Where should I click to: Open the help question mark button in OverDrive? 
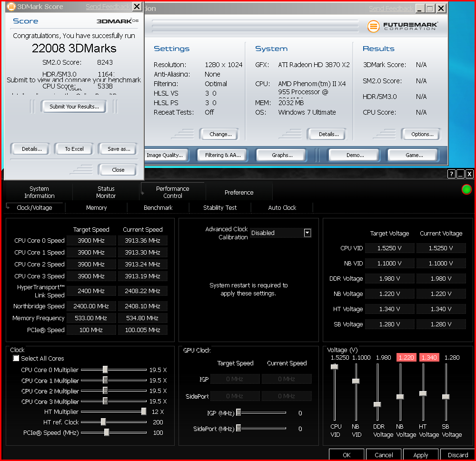[451, 174]
